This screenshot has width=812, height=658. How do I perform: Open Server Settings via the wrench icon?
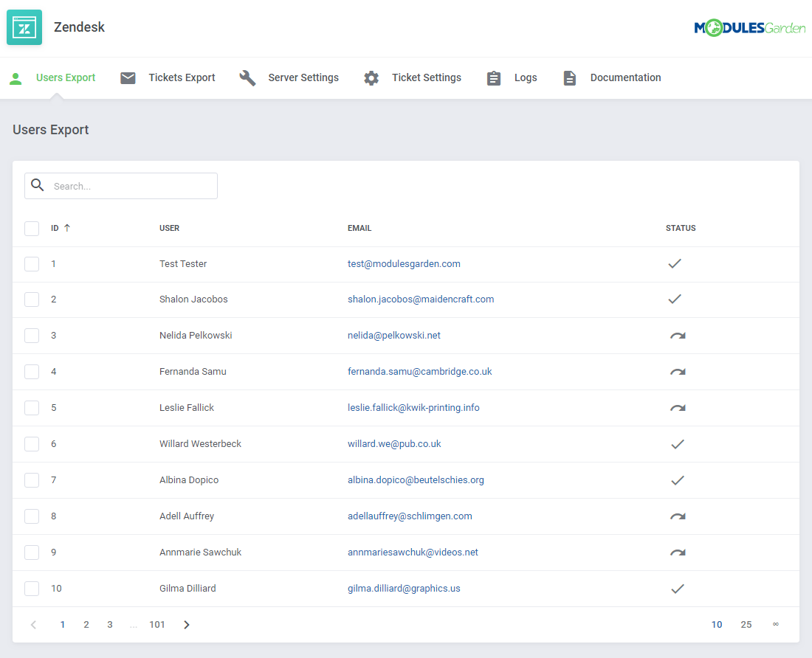click(x=247, y=77)
